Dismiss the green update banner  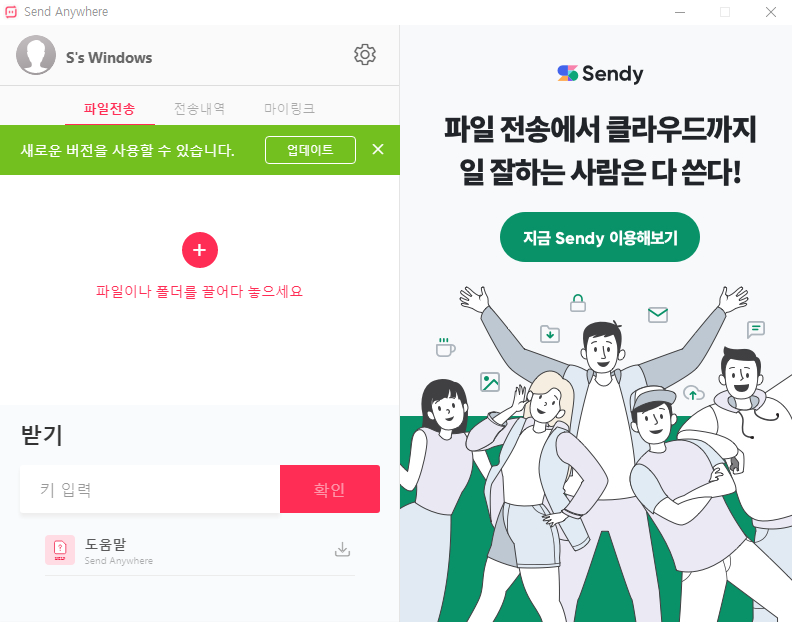378,150
